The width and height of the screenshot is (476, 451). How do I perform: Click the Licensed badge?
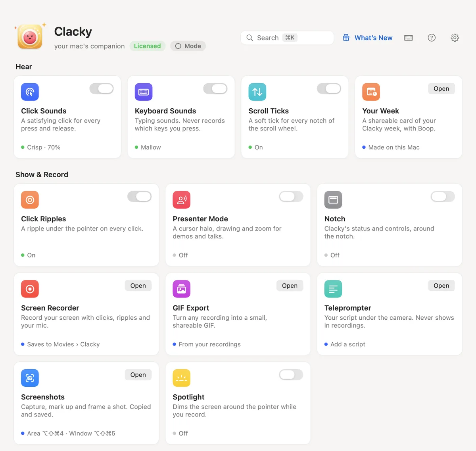[x=147, y=46]
